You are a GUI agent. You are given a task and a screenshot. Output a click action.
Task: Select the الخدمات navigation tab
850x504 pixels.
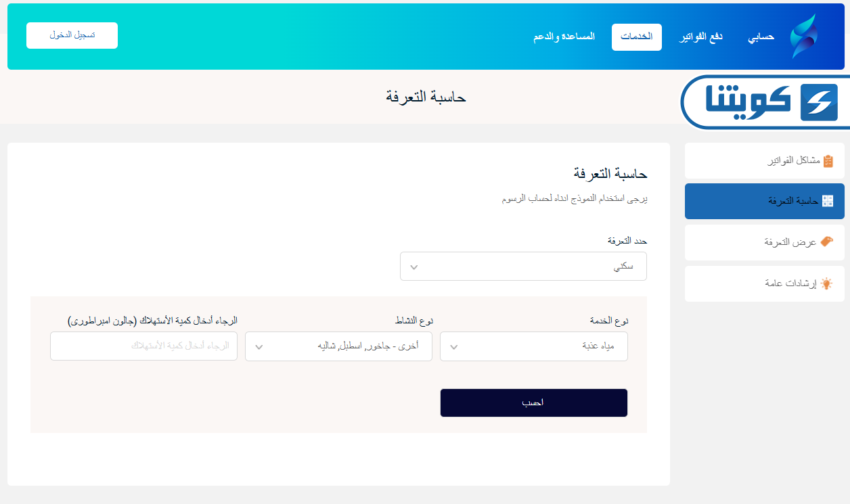(636, 37)
